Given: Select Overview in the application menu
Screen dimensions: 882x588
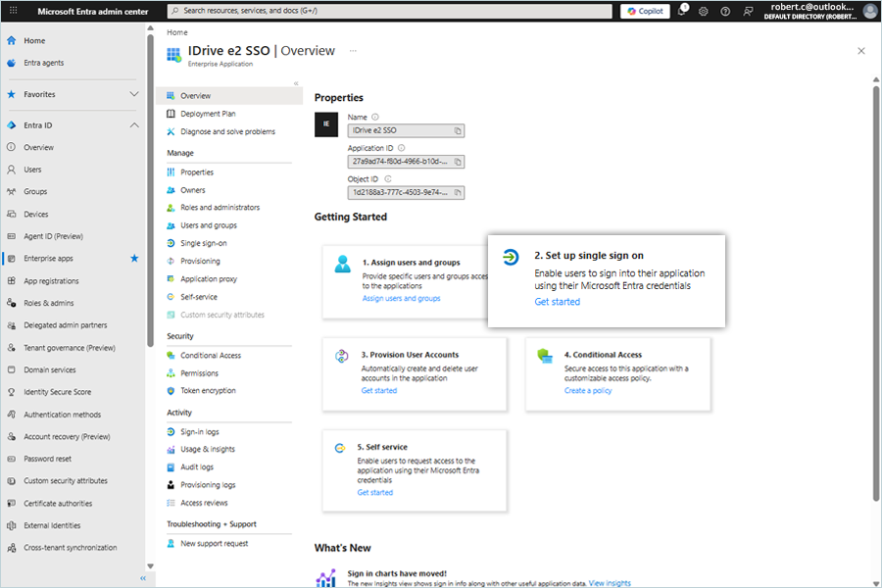Looking at the screenshot, I should click(229, 96).
